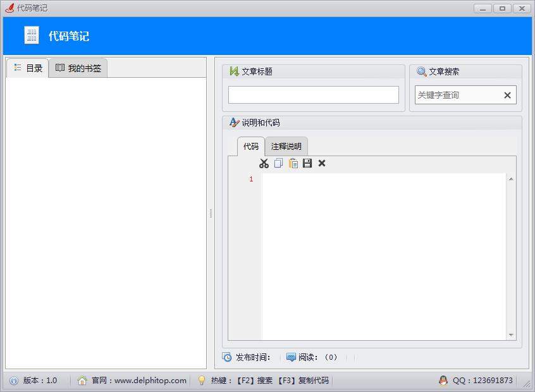Viewport: 535px width, 392px height.
Task: Click the up arrow of the code scrollbar
Action: (x=511, y=178)
